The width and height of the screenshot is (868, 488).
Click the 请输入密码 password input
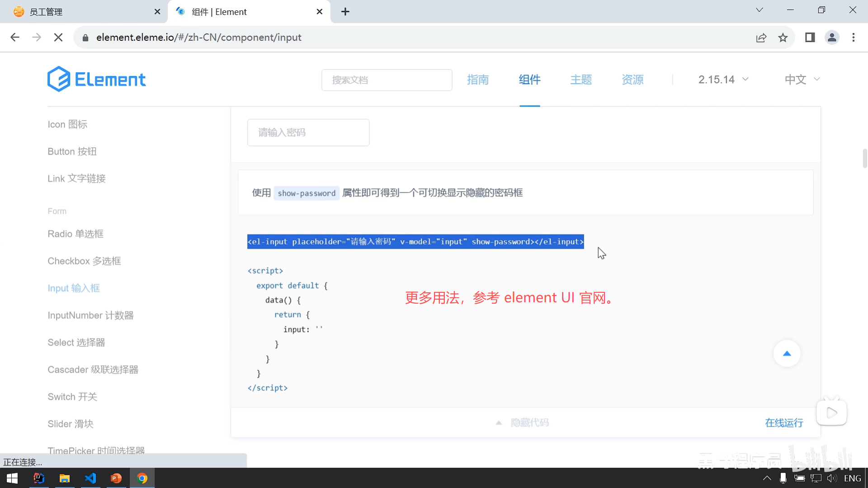(x=308, y=132)
